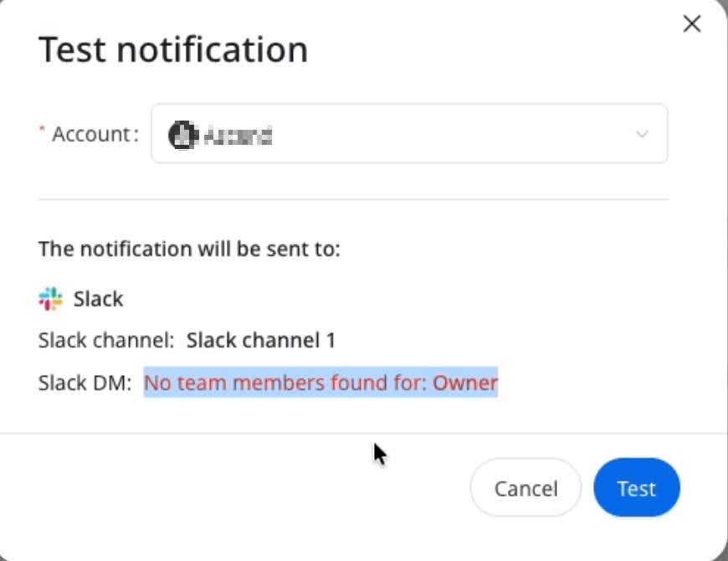
Task: Select the Slack service name text
Action: (x=99, y=299)
